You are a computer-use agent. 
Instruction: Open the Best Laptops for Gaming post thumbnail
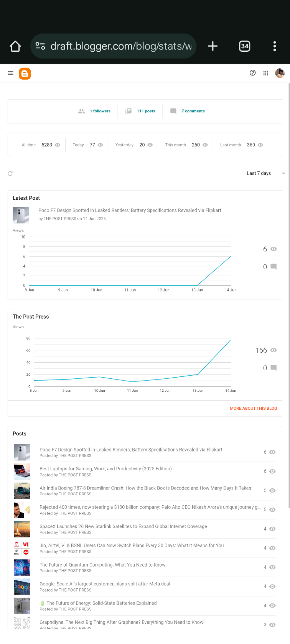point(22,472)
